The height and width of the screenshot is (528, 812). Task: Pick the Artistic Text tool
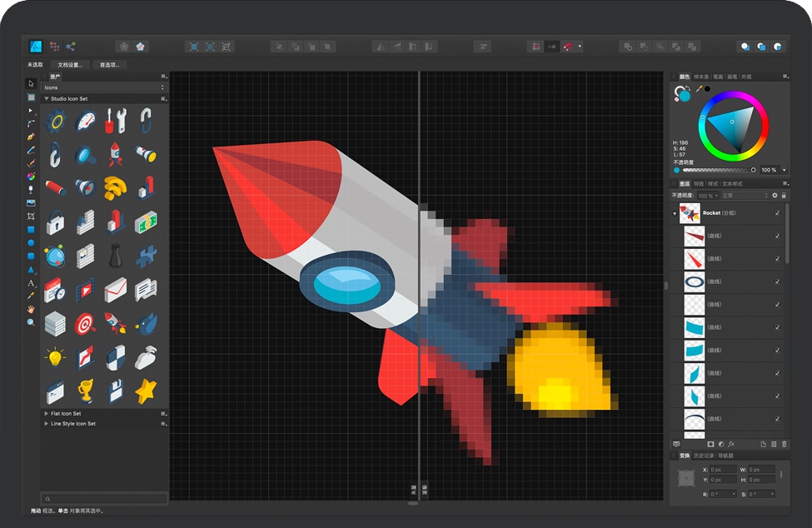31,283
